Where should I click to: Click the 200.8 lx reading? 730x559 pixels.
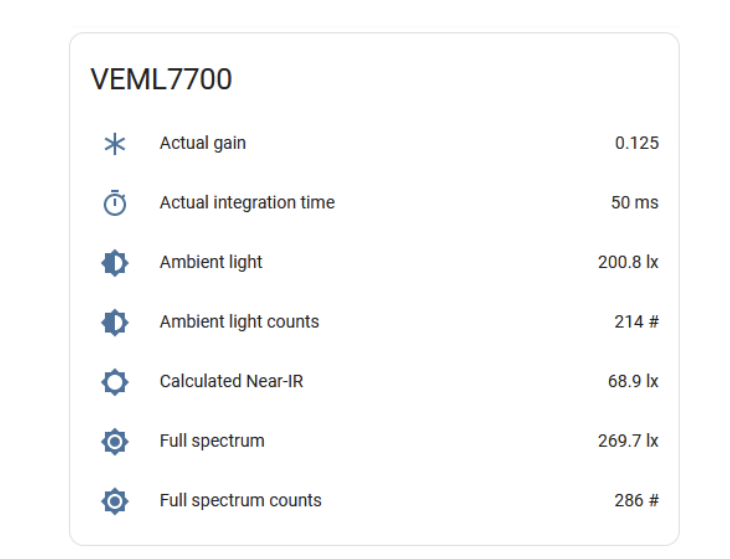628,262
